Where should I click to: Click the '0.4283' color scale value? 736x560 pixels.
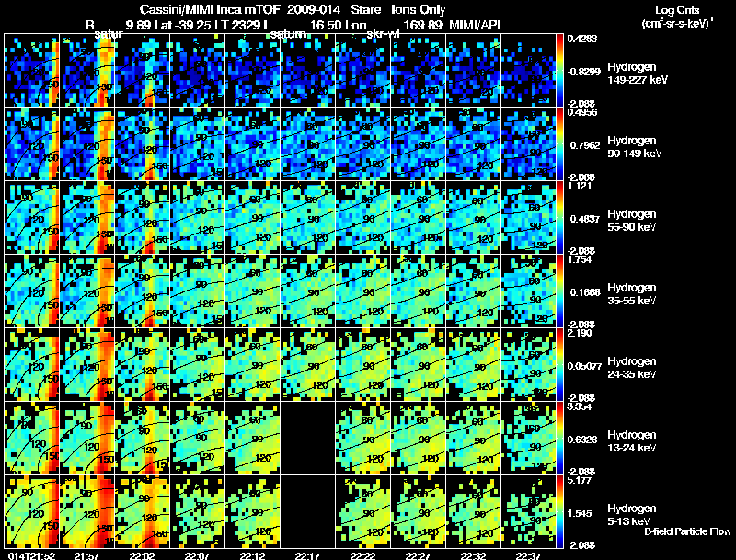click(x=581, y=39)
